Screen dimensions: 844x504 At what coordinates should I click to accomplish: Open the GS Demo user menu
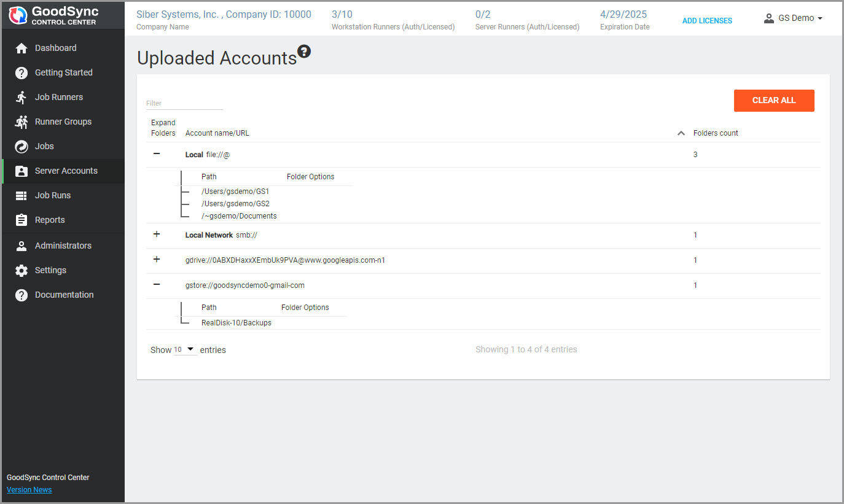click(793, 18)
